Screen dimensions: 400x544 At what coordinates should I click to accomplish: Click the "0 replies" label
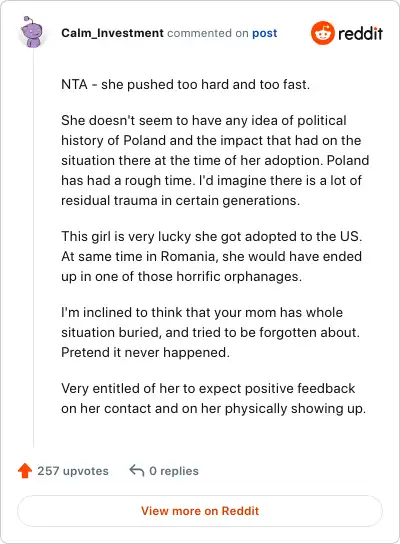click(x=174, y=471)
